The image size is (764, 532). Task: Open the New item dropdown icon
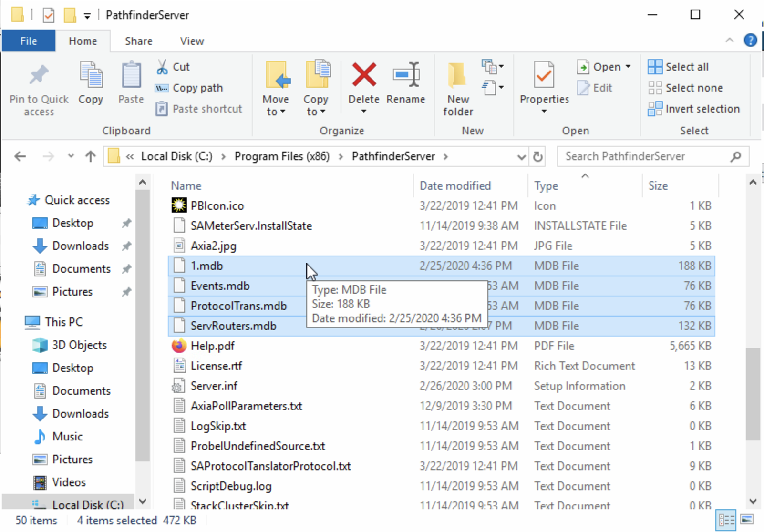[x=493, y=67]
